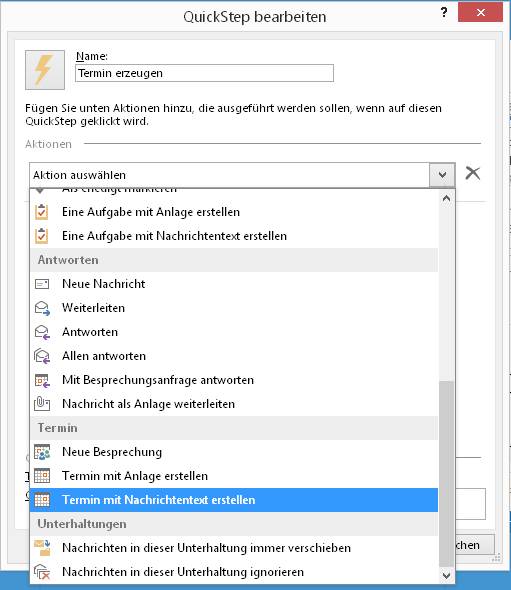
Task: Click the Mit Besprechungsanfrage antworten icon
Action: pos(42,380)
